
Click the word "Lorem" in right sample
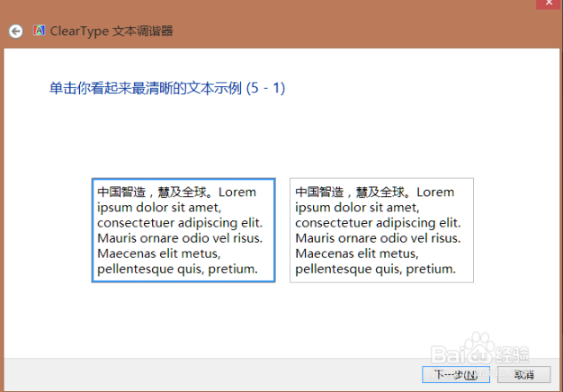point(436,192)
